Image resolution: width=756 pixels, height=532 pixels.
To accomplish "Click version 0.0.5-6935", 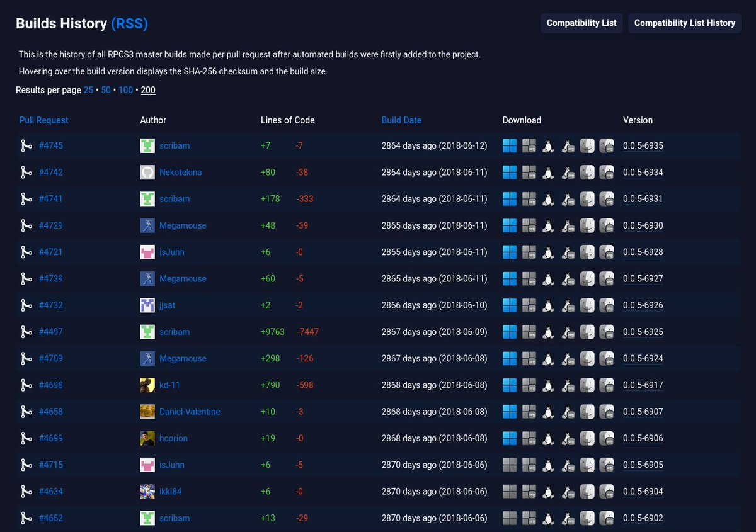I will (x=643, y=145).
